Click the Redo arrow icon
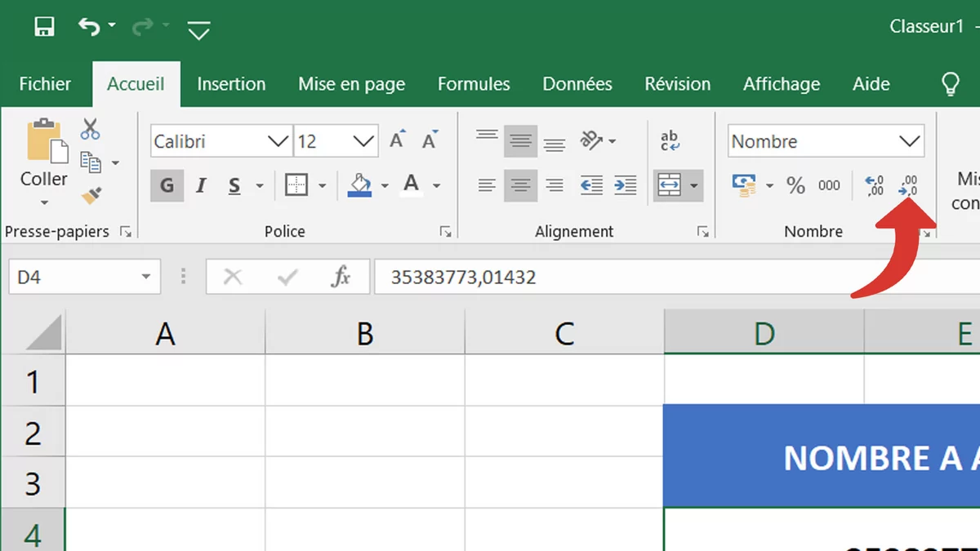 [142, 27]
